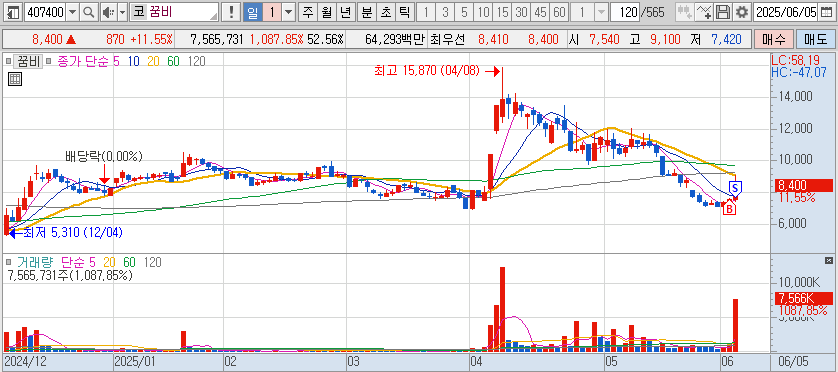Select interval 5 button
Screen dimensions: 838x372
pyautogui.click(x=464, y=12)
